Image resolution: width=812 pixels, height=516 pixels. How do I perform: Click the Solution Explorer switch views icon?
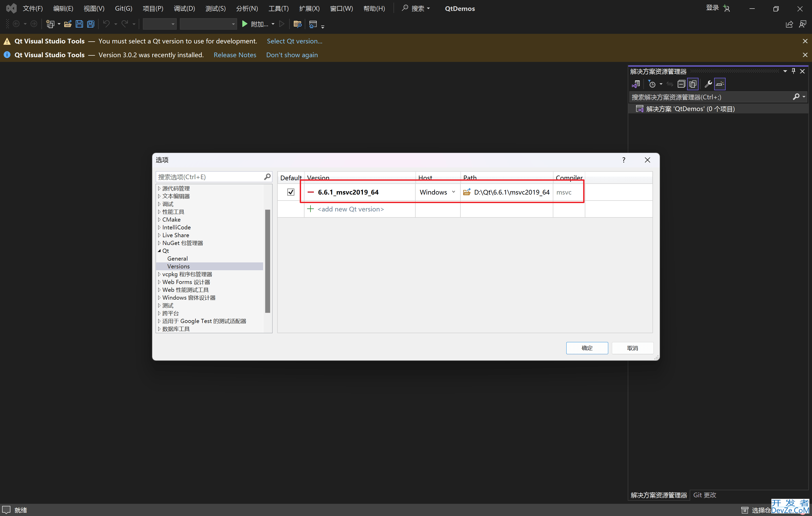(x=636, y=84)
